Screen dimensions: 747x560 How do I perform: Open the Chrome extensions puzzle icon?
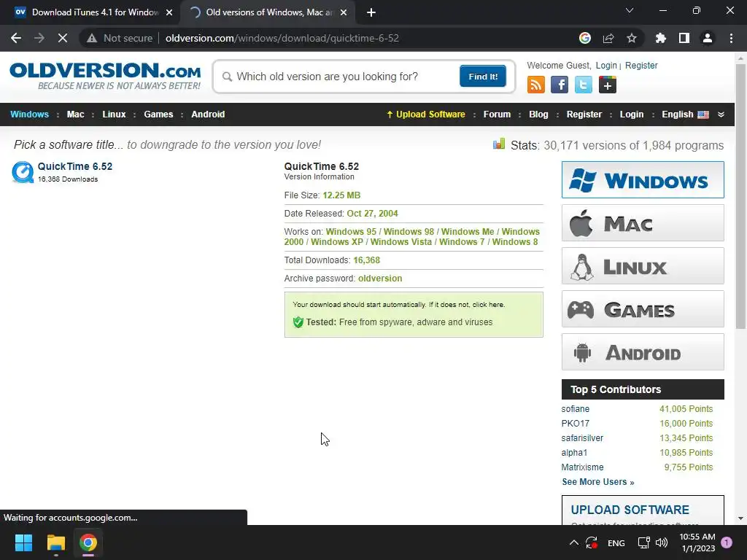coord(661,38)
